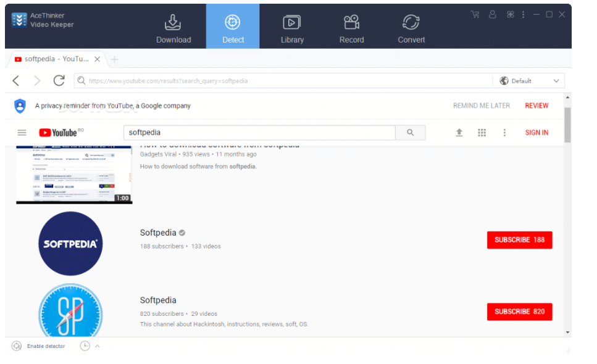Click the verified badge beside Softpedia

(x=182, y=233)
